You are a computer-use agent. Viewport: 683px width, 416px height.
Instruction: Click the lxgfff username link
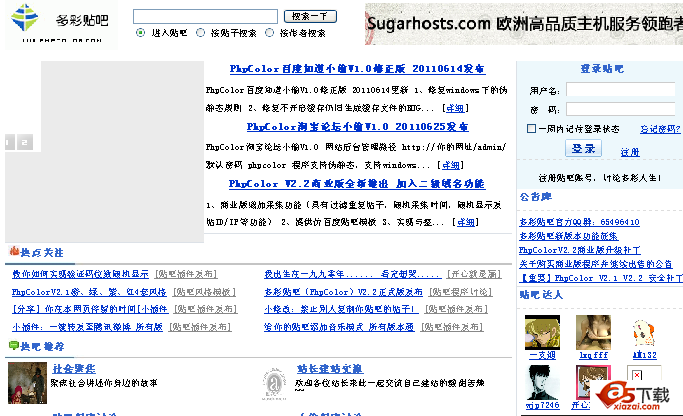pos(593,355)
